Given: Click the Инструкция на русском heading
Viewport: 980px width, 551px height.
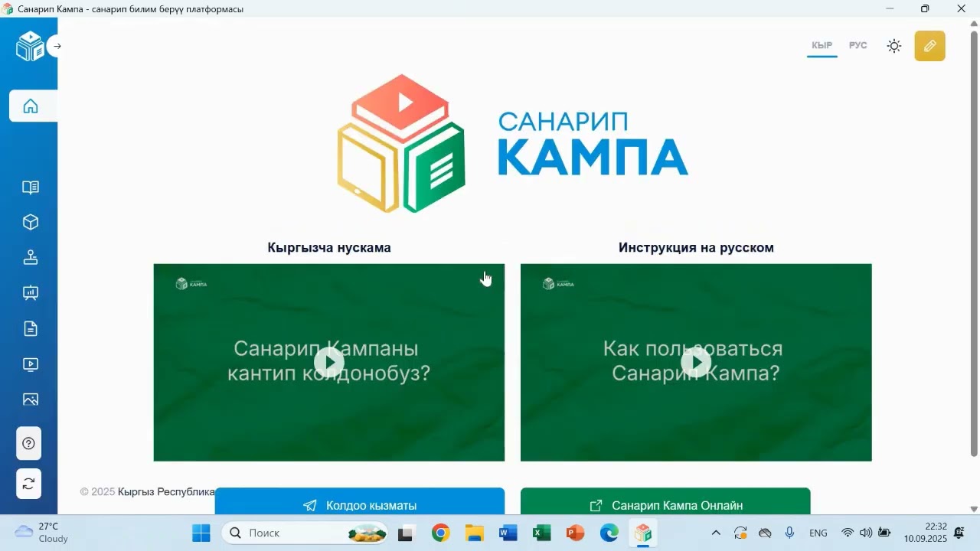Looking at the screenshot, I should [x=696, y=247].
